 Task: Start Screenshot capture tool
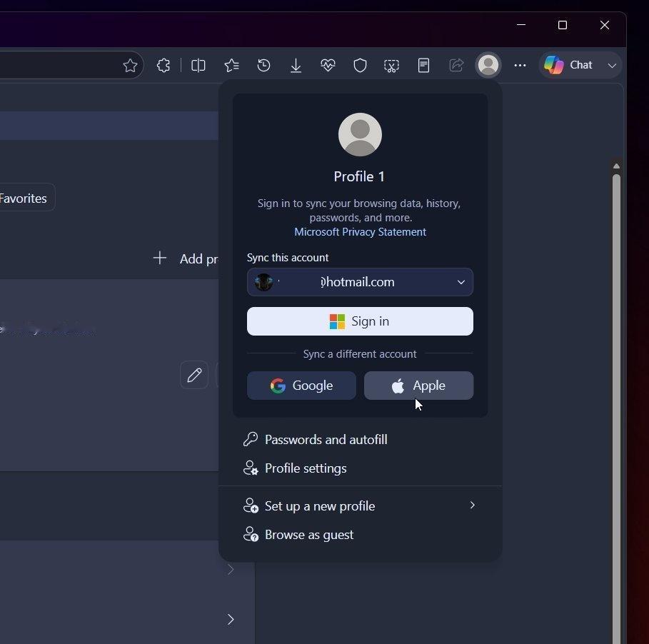(391, 66)
